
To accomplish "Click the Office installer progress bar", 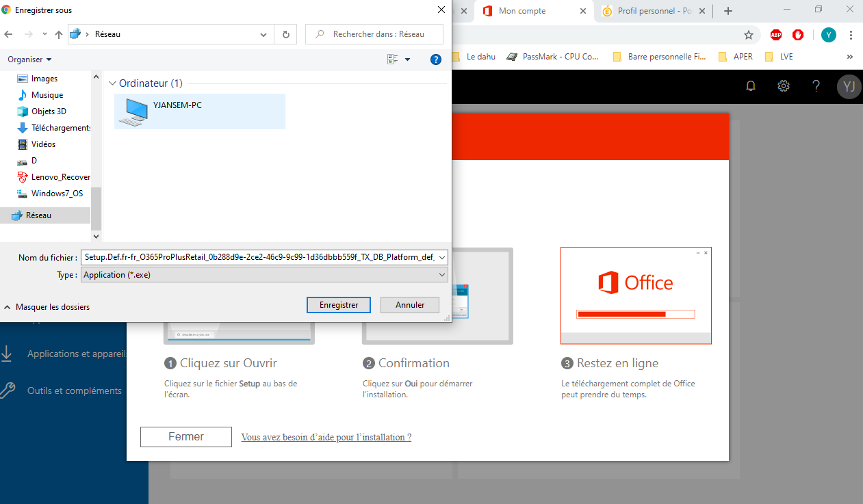I will tap(636, 314).
